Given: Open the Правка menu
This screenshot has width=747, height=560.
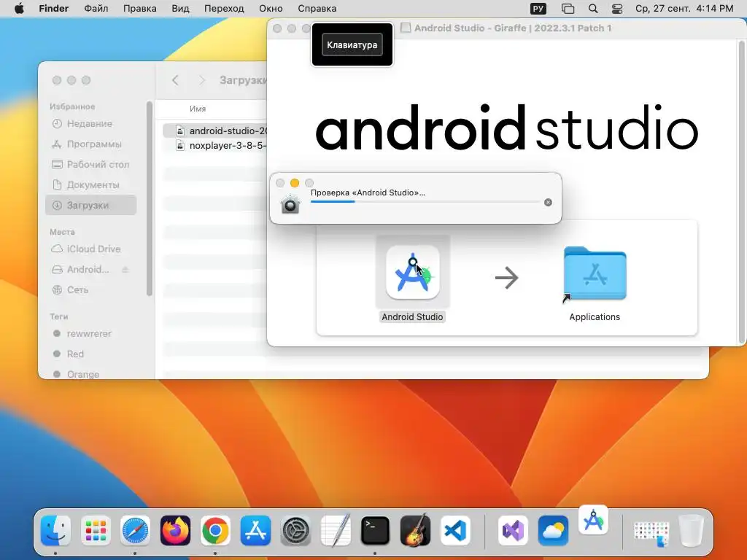Looking at the screenshot, I should click(139, 9).
